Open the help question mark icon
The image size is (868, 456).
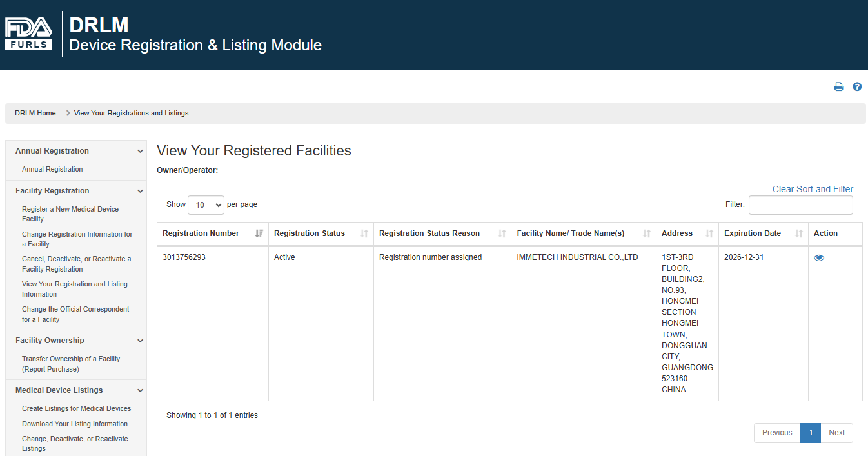tap(857, 86)
